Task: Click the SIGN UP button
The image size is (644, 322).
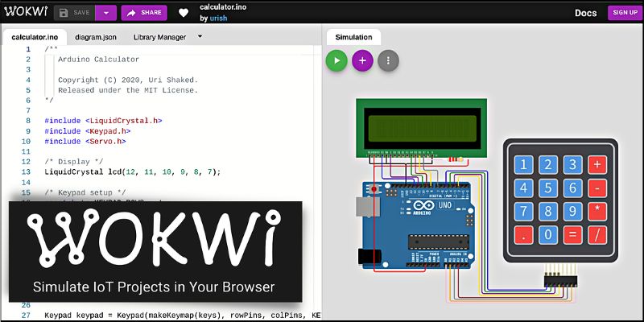Action: [x=625, y=12]
